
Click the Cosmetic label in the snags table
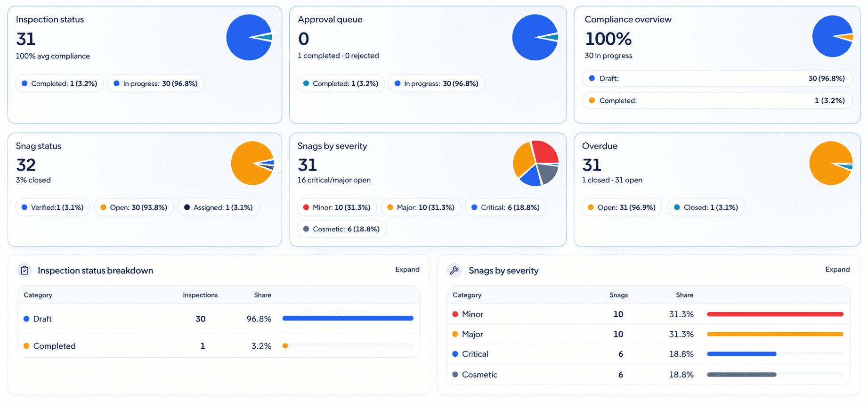pyautogui.click(x=479, y=375)
